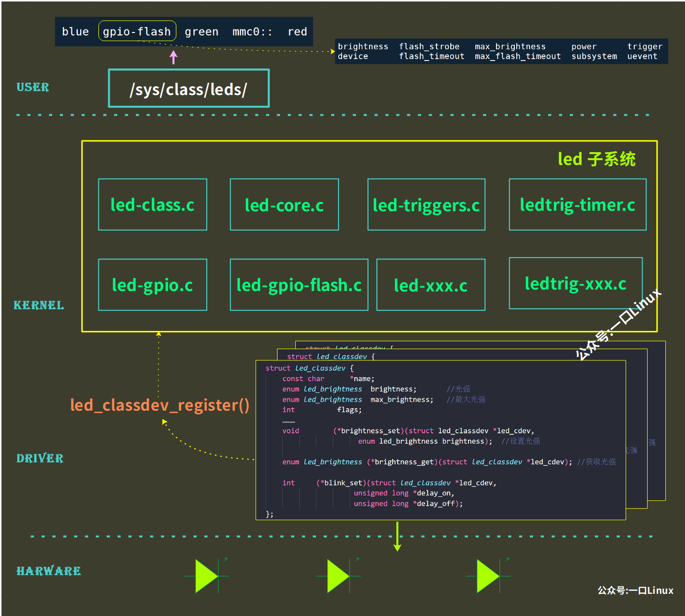
Task: Click the led_classdev_register() function label
Action: click(x=160, y=405)
